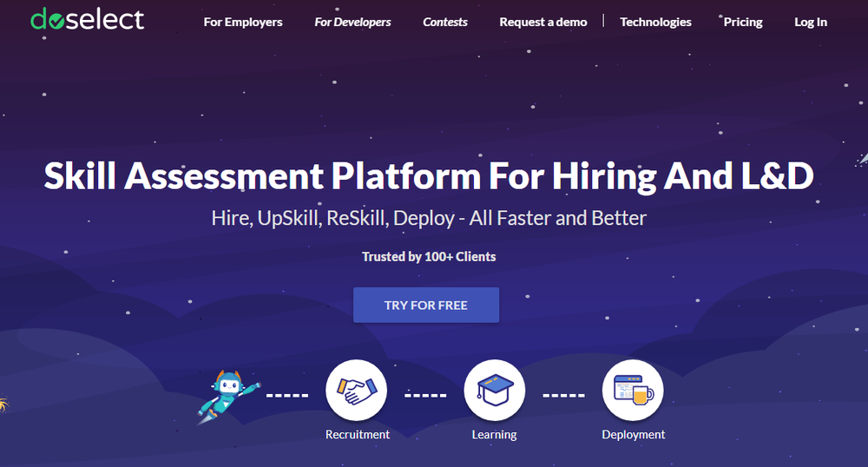Go to the Contests page
Image resolution: width=868 pixels, height=467 pixels.
445,22
